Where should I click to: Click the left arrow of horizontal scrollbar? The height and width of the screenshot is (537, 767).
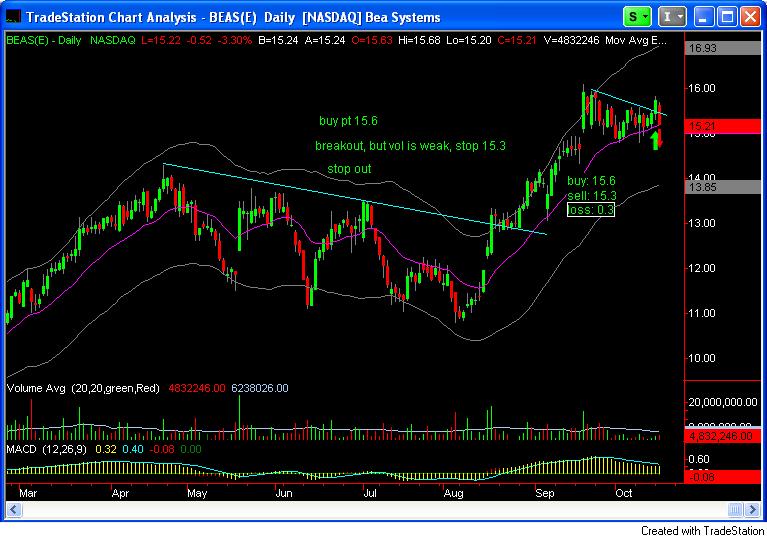[x=13, y=510]
